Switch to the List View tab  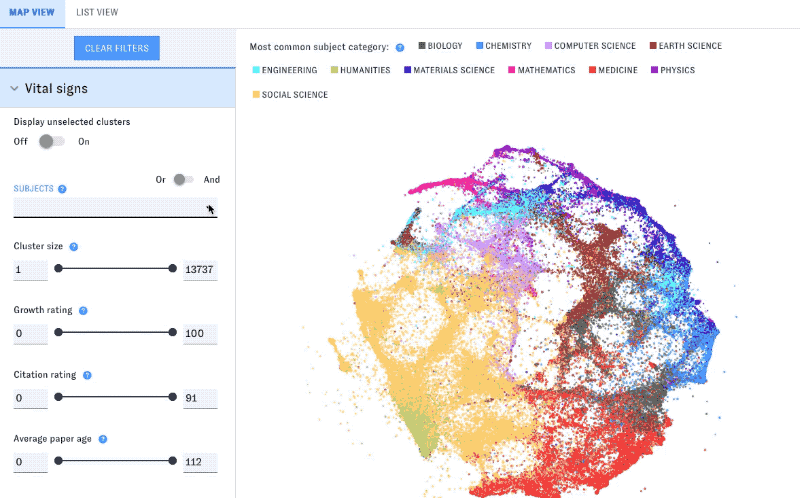tap(97, 12)
